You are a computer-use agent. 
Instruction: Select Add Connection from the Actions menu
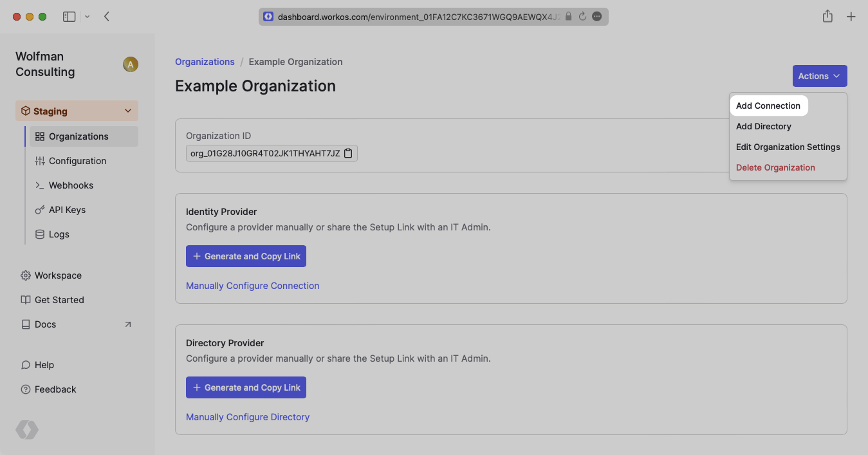768,105
